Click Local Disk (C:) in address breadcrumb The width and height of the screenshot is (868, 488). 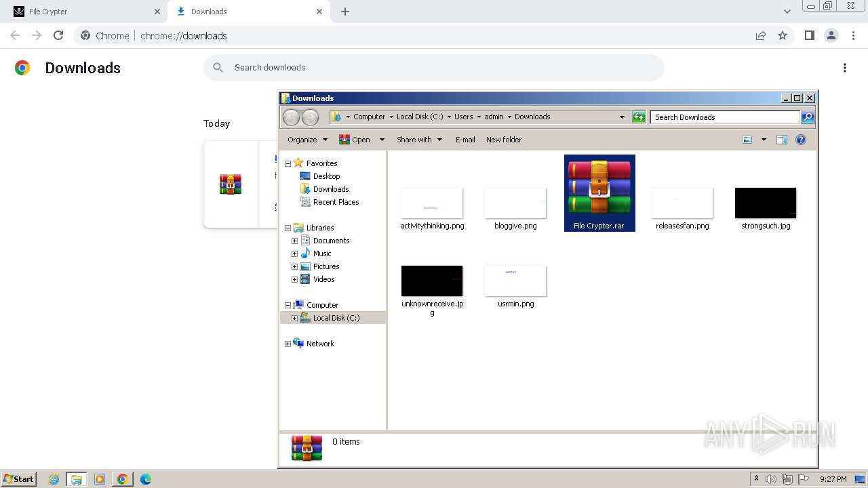(420, 117)
